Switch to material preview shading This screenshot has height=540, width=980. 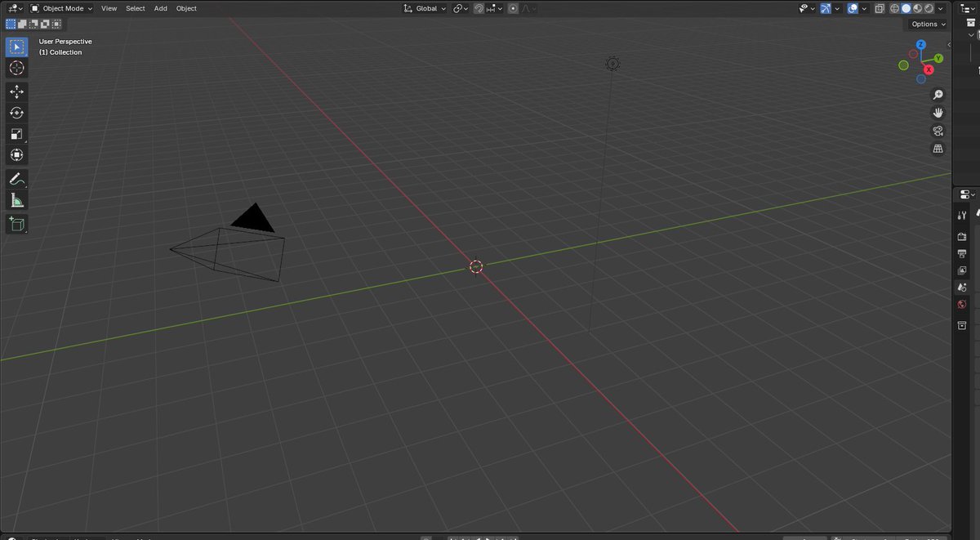click(917, 8)
